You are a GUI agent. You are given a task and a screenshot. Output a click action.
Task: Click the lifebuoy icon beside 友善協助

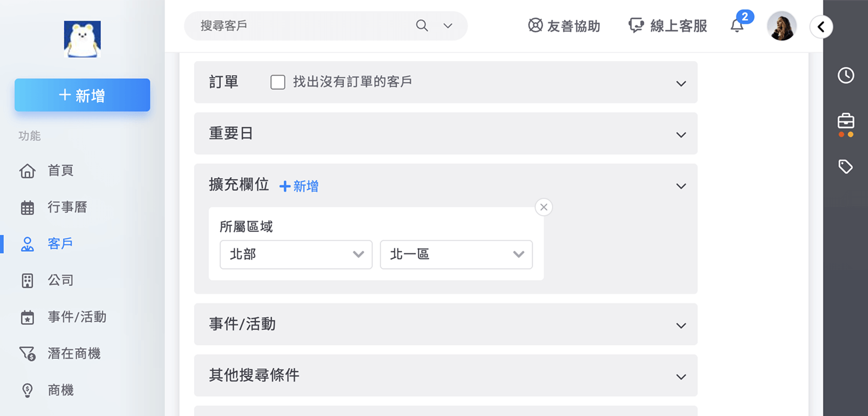click(535, 25)
